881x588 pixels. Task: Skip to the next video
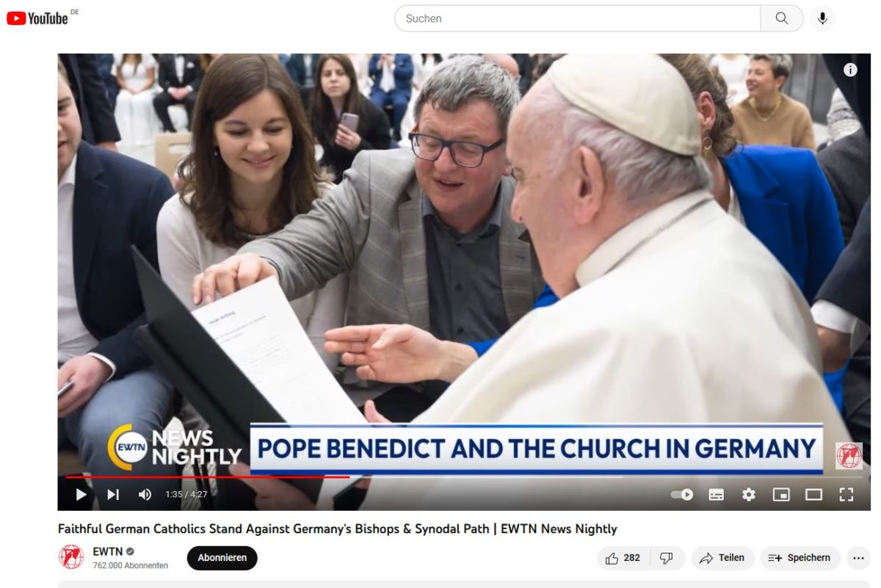(x=113, y=495)
